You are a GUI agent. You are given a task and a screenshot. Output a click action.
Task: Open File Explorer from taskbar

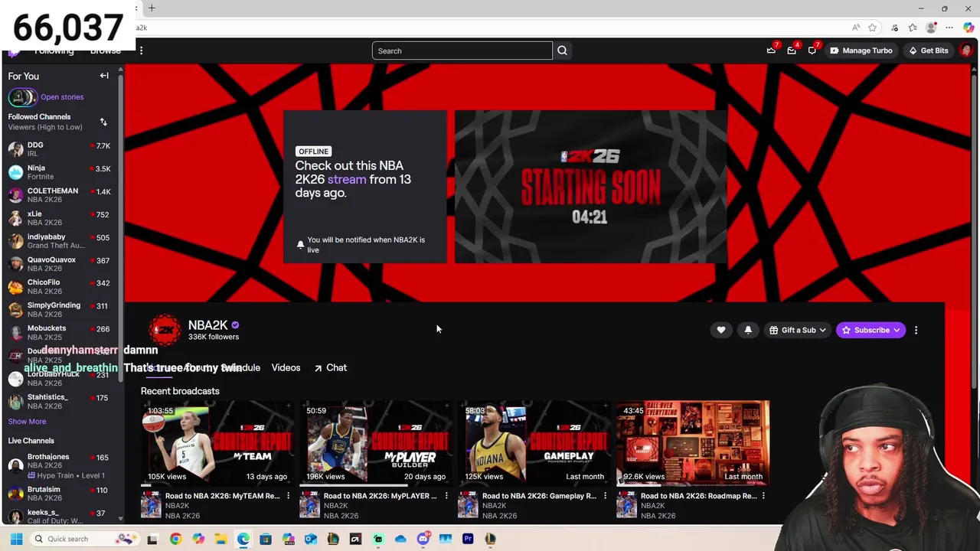[220, 539]
